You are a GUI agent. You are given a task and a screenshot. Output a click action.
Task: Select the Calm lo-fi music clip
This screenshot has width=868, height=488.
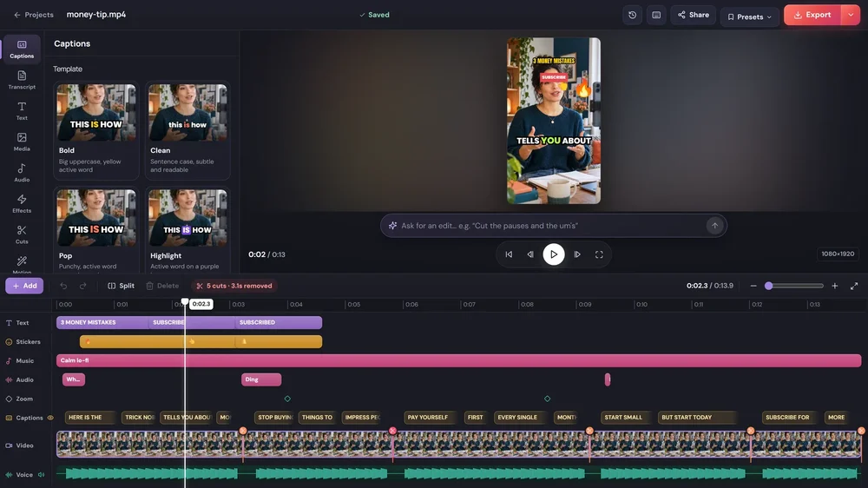(x=458, y=360)
